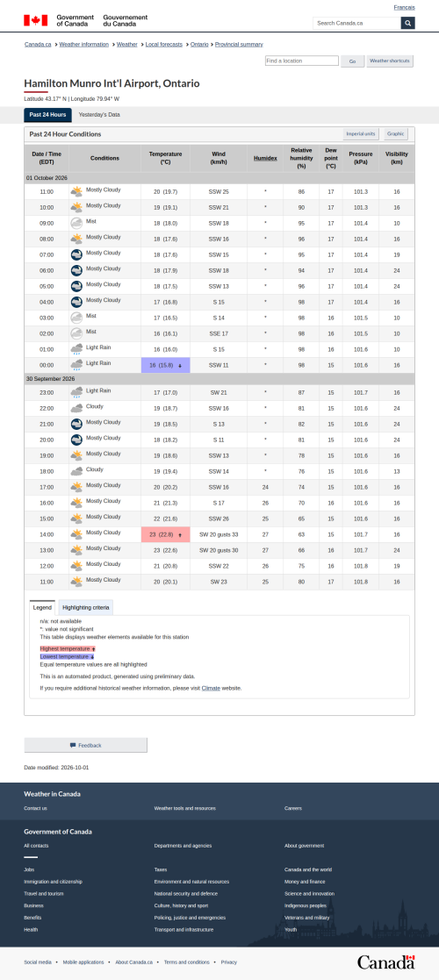Click the Light Rain icon at 01:00
This screenshot has height=980, width=439.
point(76,349)
